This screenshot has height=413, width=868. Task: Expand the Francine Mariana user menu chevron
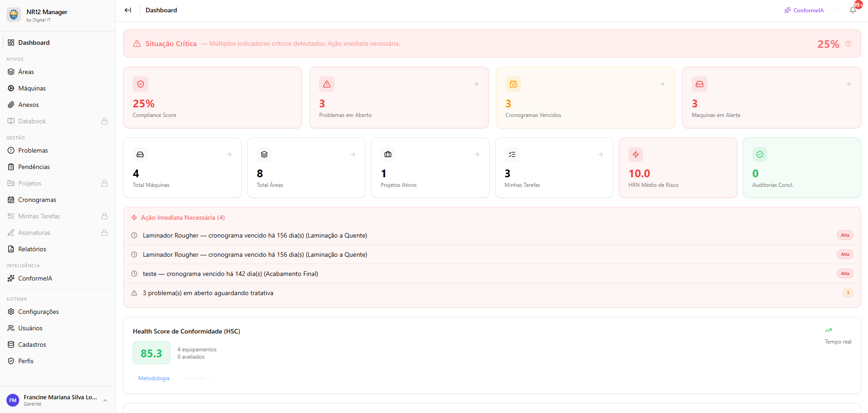coord(105,400)
